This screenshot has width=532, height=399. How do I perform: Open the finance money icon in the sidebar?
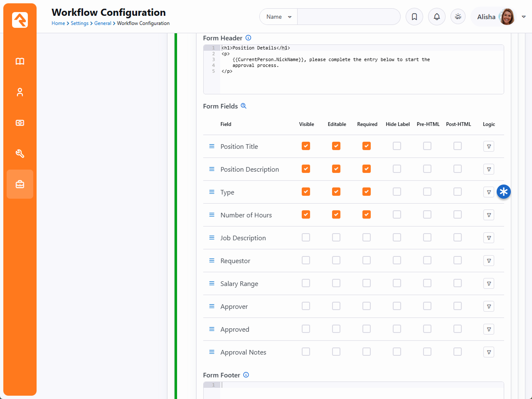point(20,123)
